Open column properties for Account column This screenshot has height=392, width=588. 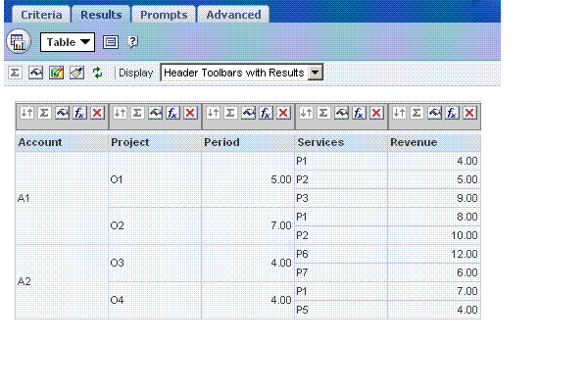coord(63,113)
